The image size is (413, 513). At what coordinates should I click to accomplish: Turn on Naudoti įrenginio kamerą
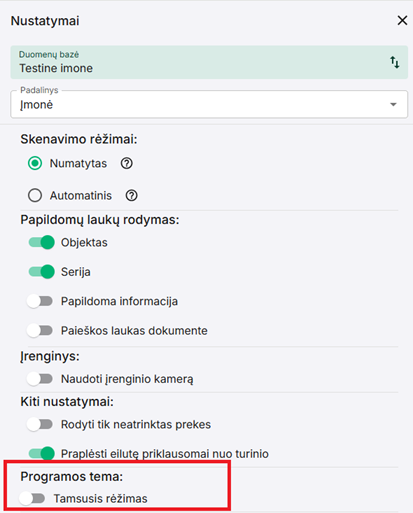[x=40, y=379]
